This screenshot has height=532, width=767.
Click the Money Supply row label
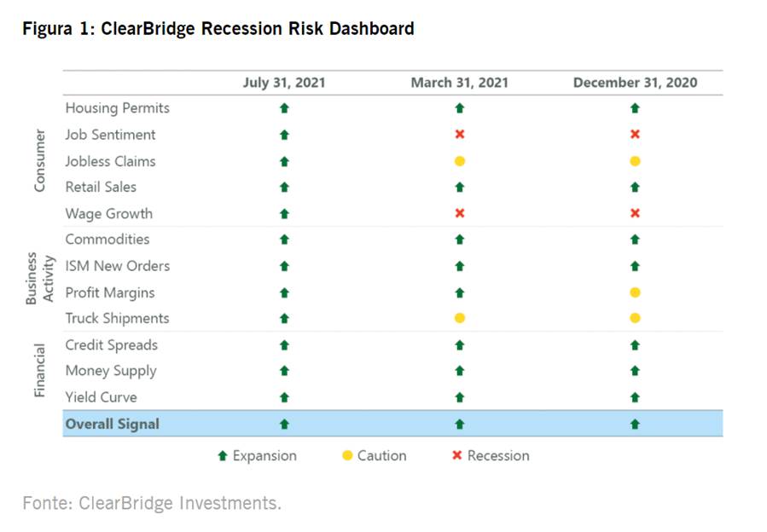[111, 371]
